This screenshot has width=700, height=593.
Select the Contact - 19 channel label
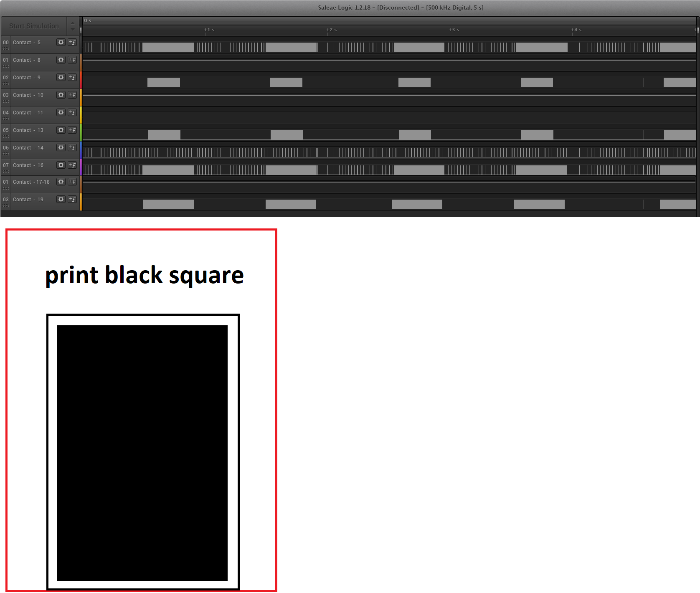(28, 200)
